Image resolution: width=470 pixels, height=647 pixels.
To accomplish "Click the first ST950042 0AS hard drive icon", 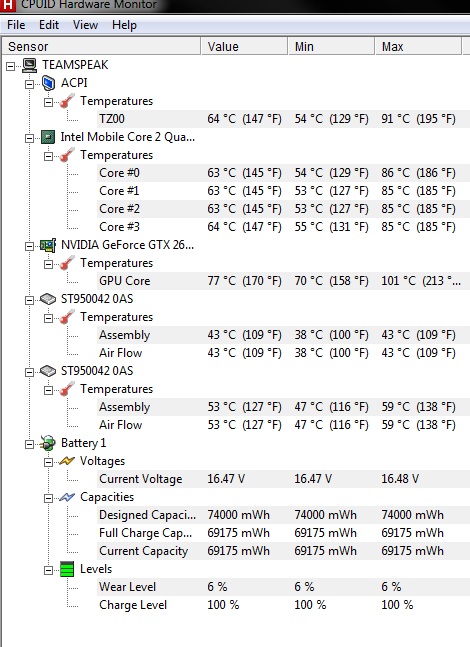I will 48,299.
